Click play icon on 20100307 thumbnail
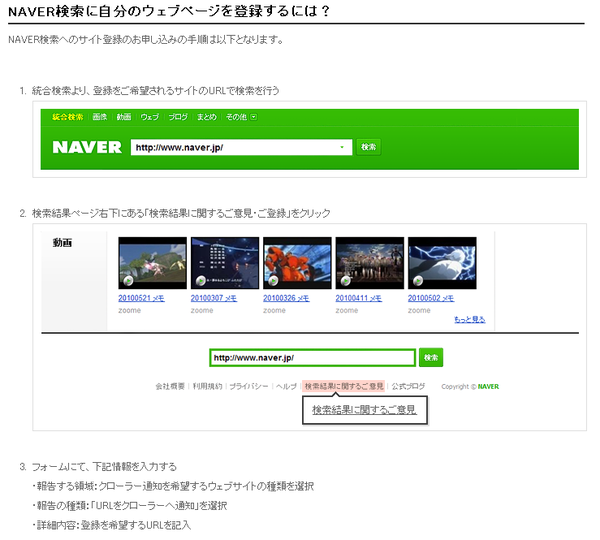Screen dimensions: 600x540 [201, 281]
